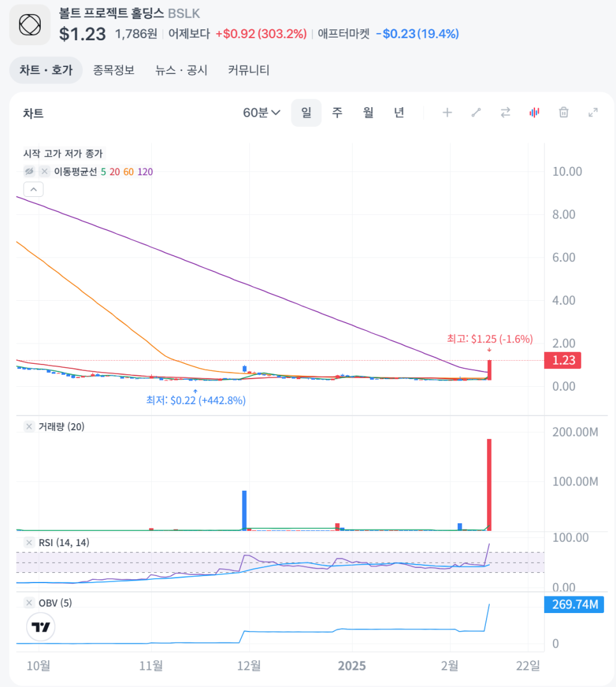Image resolution: width=616 pixels, height=687 pixels.
Task: Click the 1,786원 won price text
Action: (136, 34)
